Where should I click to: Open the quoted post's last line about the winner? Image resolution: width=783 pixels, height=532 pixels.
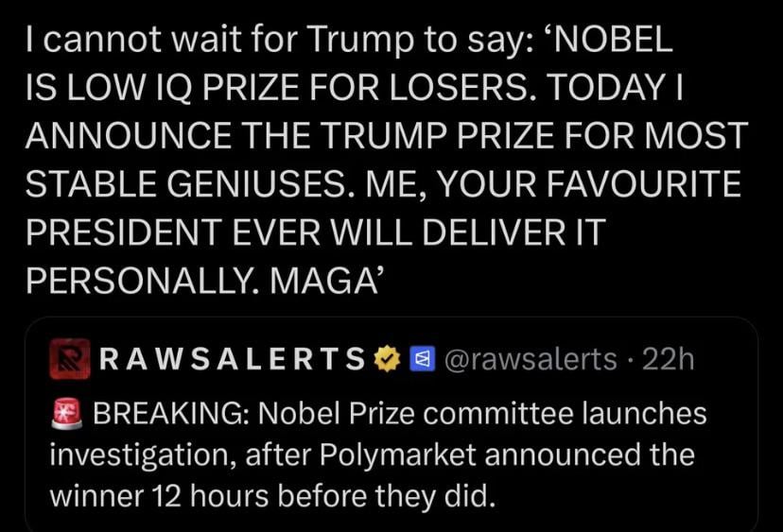point(272,495)
